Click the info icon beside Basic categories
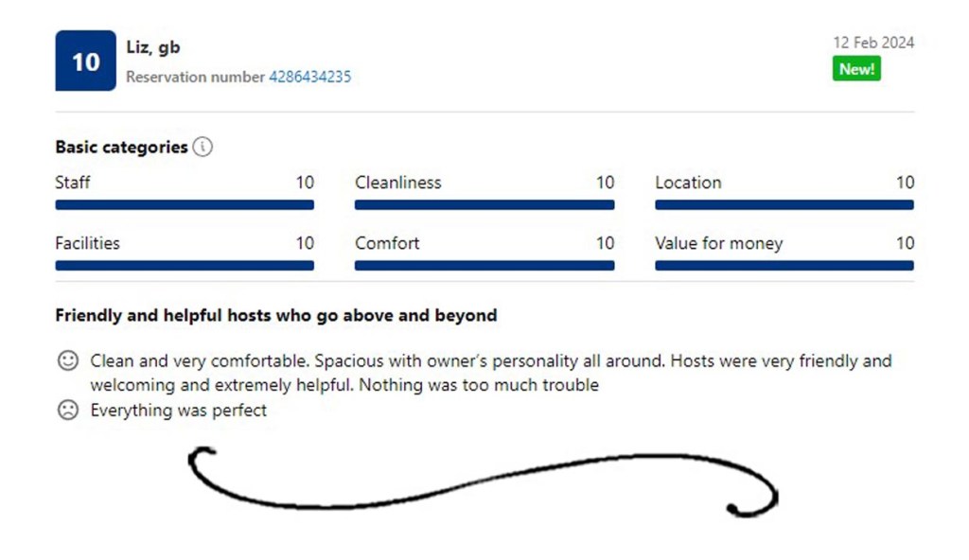969x560 pixels. (x=203, y=148)
